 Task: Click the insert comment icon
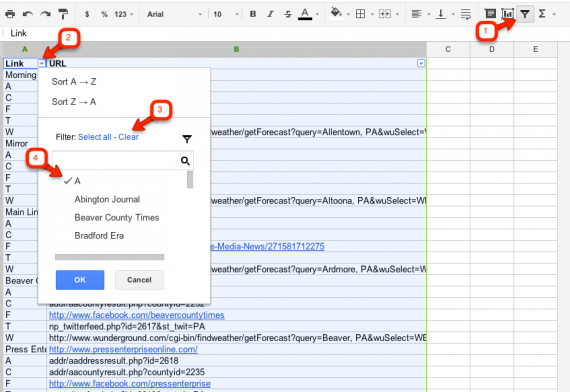coord(490,14)
